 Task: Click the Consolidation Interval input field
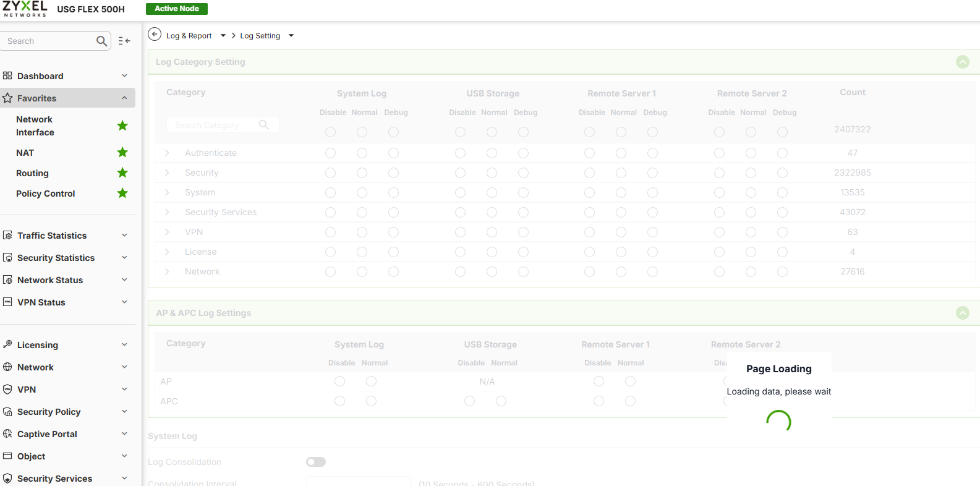click(x=359, y=482)
